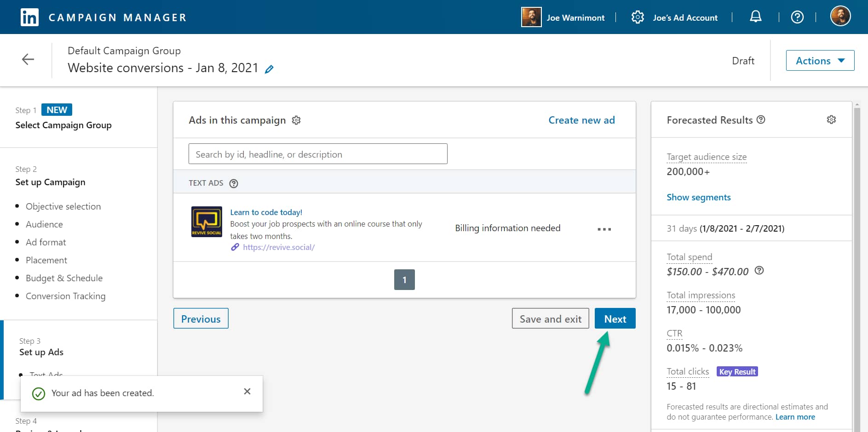
Task: Click the help icon next to Total spend
Action: (x=759, y=270)
